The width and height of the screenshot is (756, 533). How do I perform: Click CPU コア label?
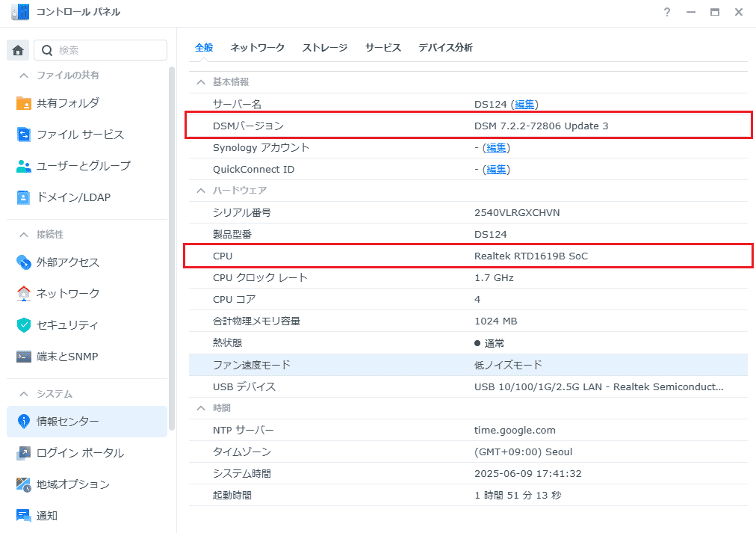tap(235, 300)
